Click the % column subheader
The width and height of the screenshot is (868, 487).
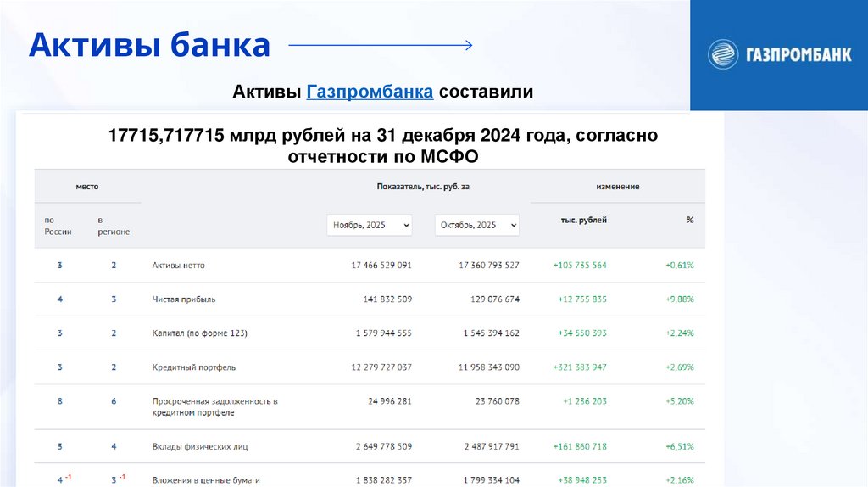pos(690,220)
